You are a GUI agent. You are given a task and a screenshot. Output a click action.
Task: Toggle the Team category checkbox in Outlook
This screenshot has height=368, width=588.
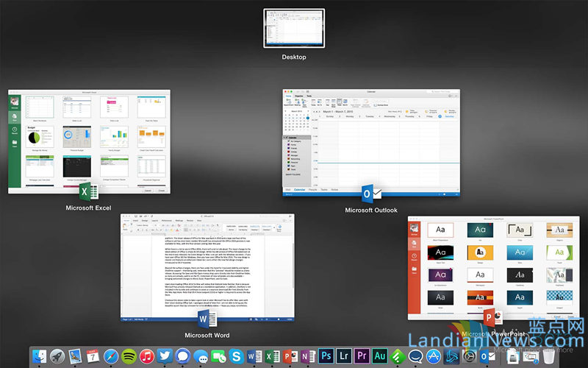pos(289,166)
